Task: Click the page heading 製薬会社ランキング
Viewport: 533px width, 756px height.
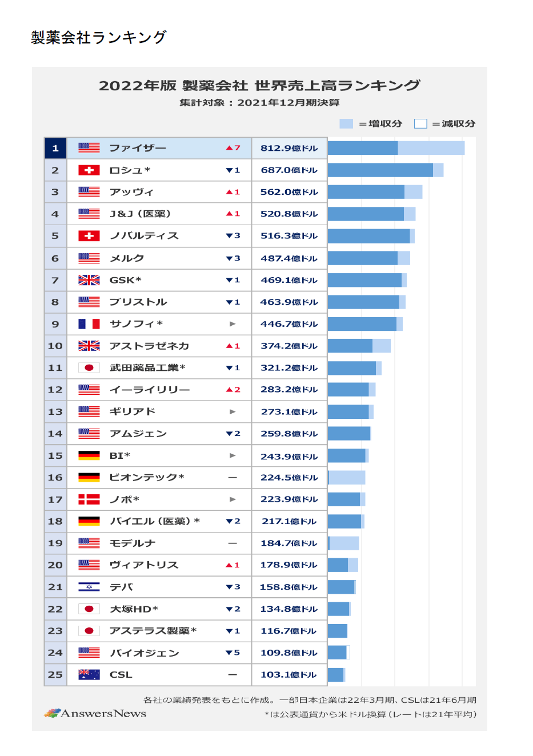Action: 99,37
